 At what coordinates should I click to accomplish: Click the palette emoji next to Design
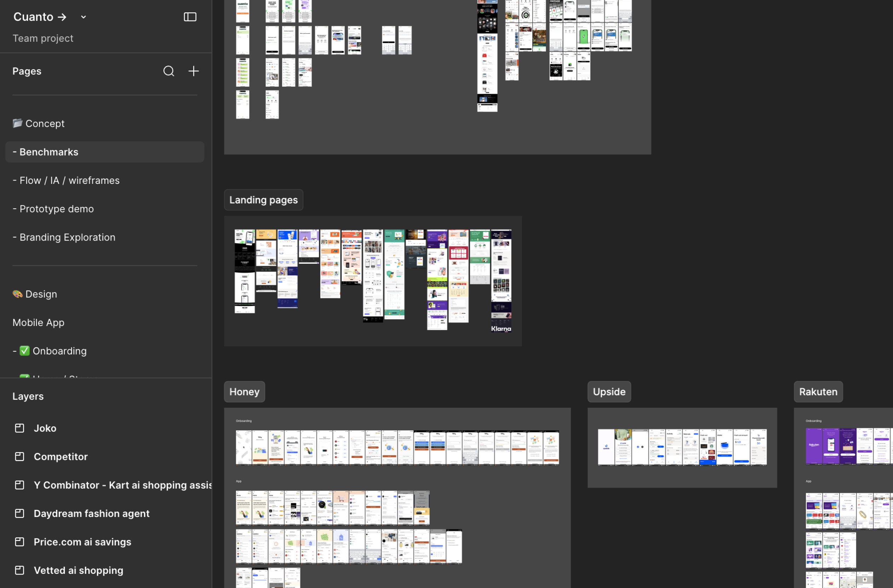(x=17, y=294)
